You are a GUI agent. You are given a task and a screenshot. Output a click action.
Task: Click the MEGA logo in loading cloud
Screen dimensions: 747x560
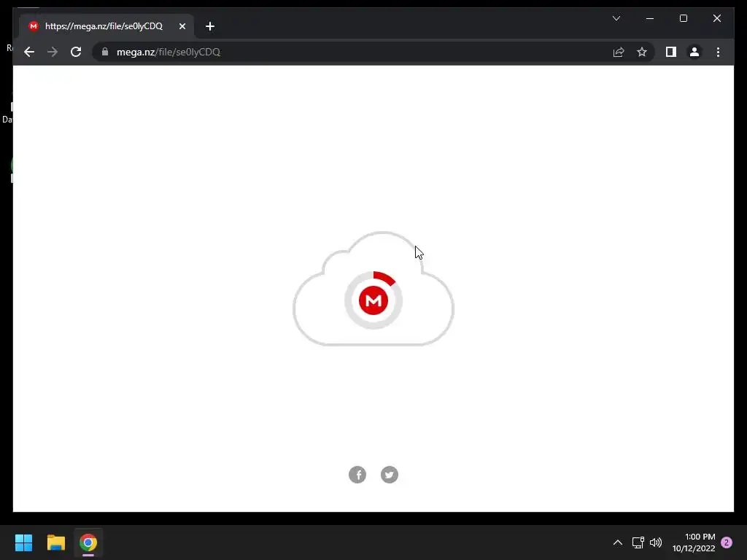(x=373, y=300)
